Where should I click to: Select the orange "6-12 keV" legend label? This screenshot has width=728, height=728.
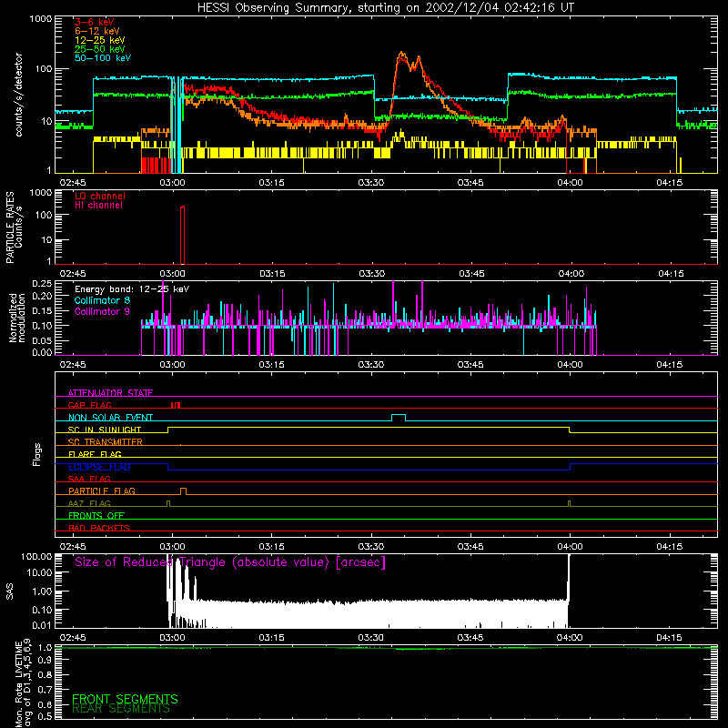click(x=97, y=31)
